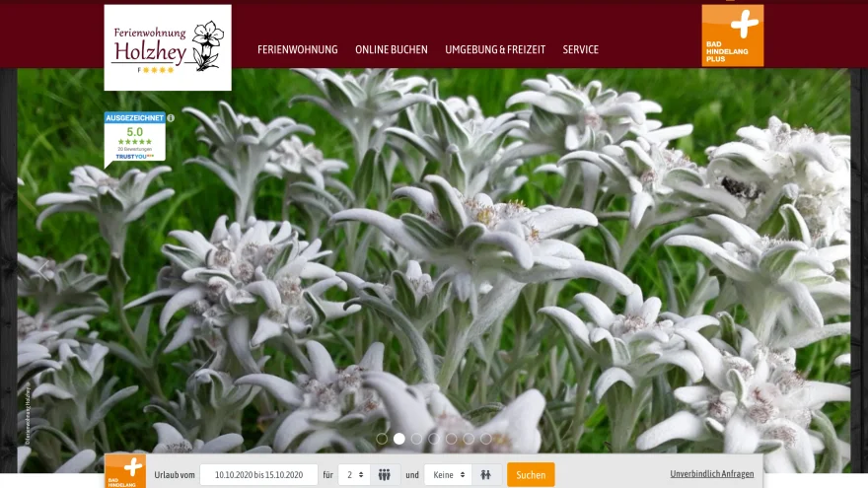Click the info icon beside Ausgezeichnet badge
The image size is (868, 488).
coord(171,118)
